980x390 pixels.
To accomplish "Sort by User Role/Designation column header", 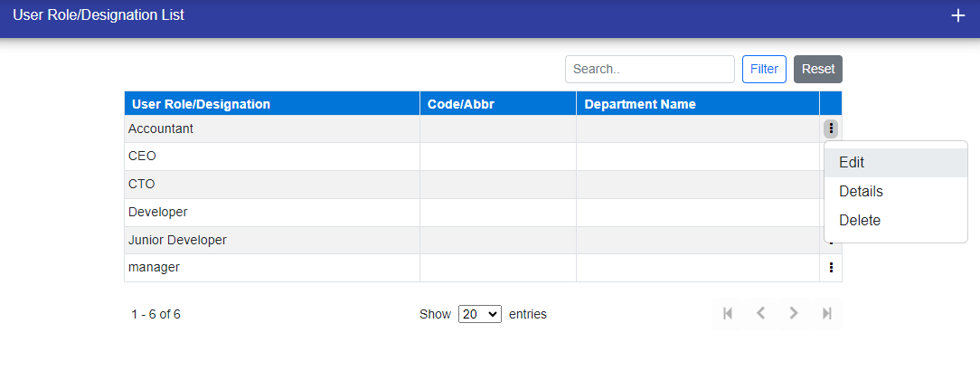I will pyautogui.click(x=201, y=104).
